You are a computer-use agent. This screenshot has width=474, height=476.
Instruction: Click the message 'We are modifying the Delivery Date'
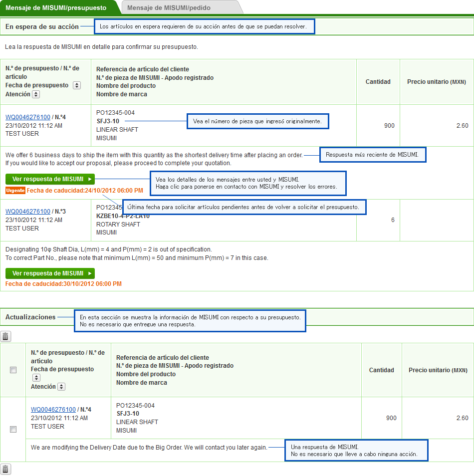point(149,448)
